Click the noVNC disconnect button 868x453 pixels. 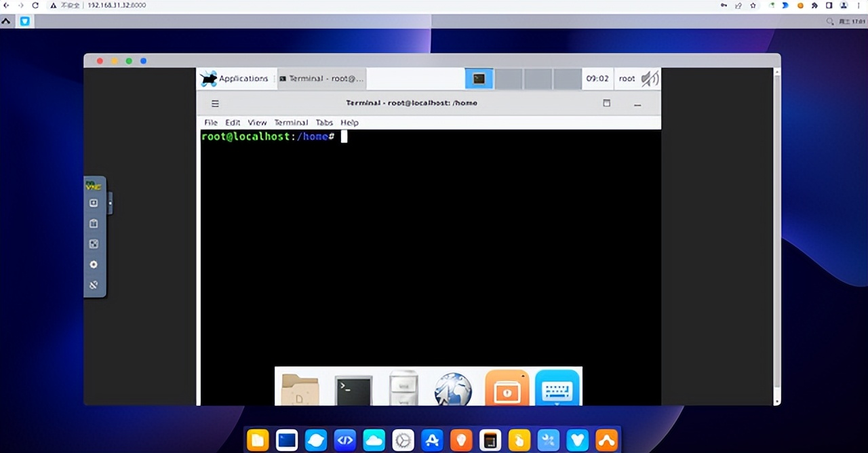(x=94, y=285)
